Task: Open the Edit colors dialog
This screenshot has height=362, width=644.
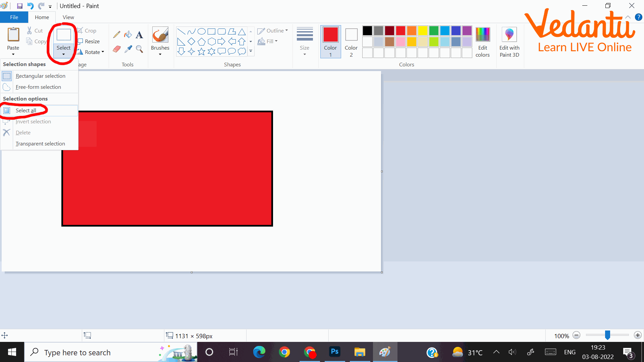Action: 482,42
